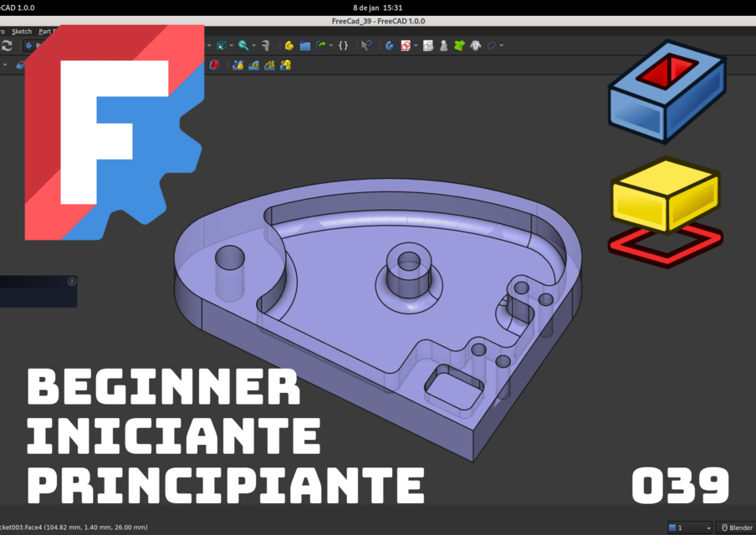Click the blue sketch creation icon
This screenshot has height=535, width=756.
pyautogui.click(x=389, y=45)
